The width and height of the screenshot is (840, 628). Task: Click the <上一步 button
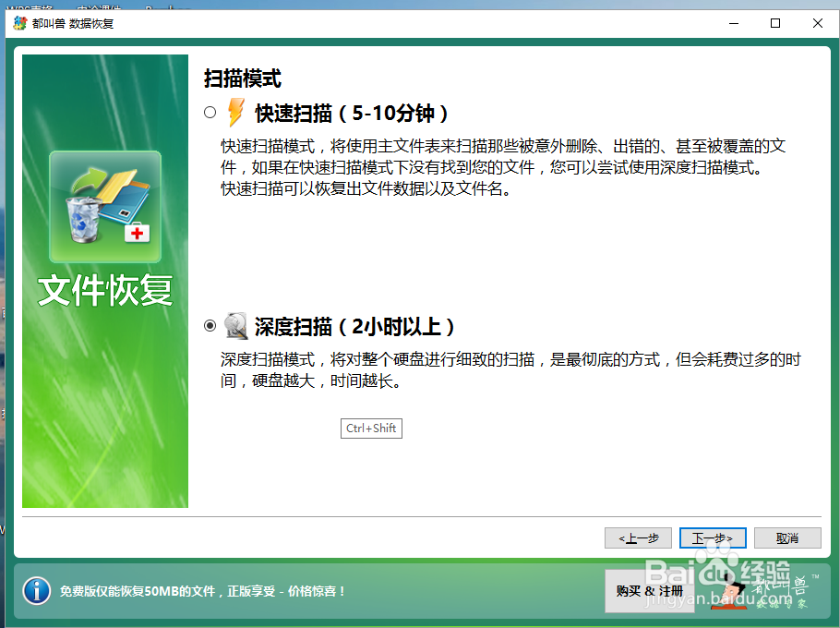[x=638, y=537]
